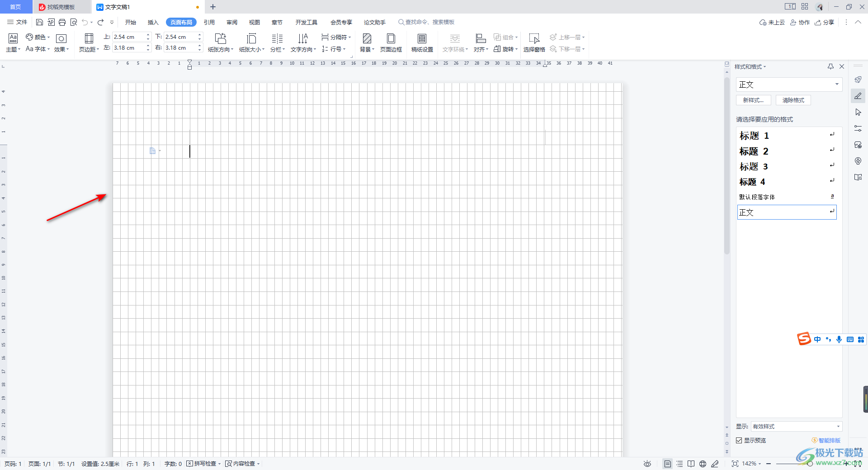Open the 引用 ribbon tab
Viewport: 868px width, 470px height.
coord(209,22)
